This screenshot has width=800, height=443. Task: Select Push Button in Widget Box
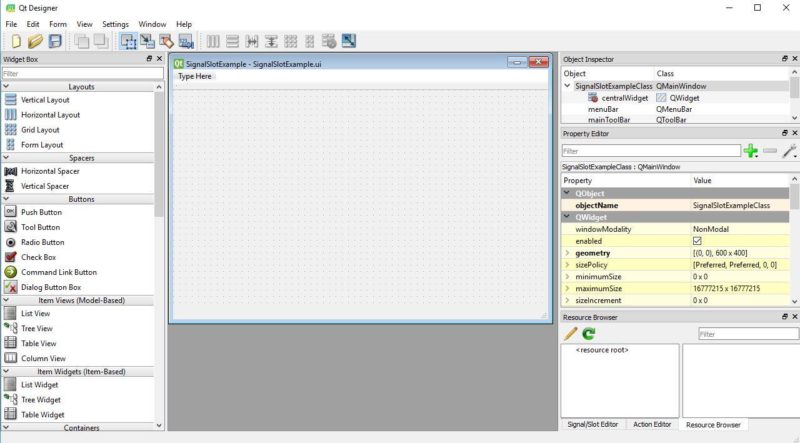(x=41, y=212)
